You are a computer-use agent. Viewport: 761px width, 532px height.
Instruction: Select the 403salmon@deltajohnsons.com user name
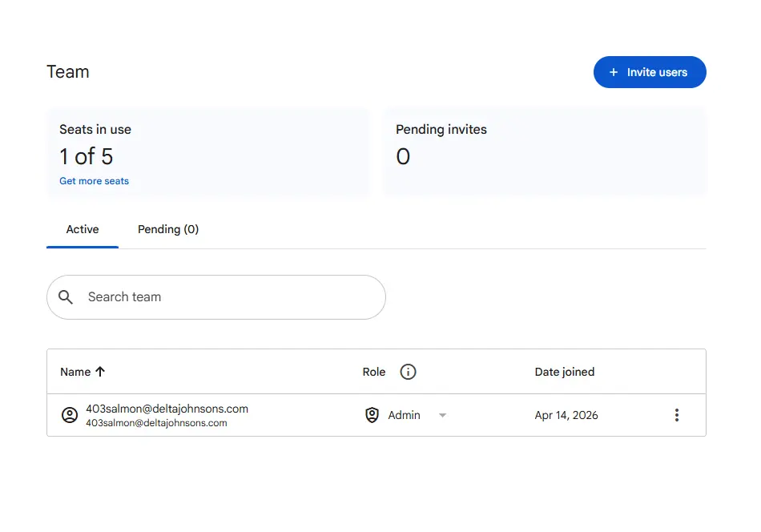pyautogui.click(x=167, y=409)
